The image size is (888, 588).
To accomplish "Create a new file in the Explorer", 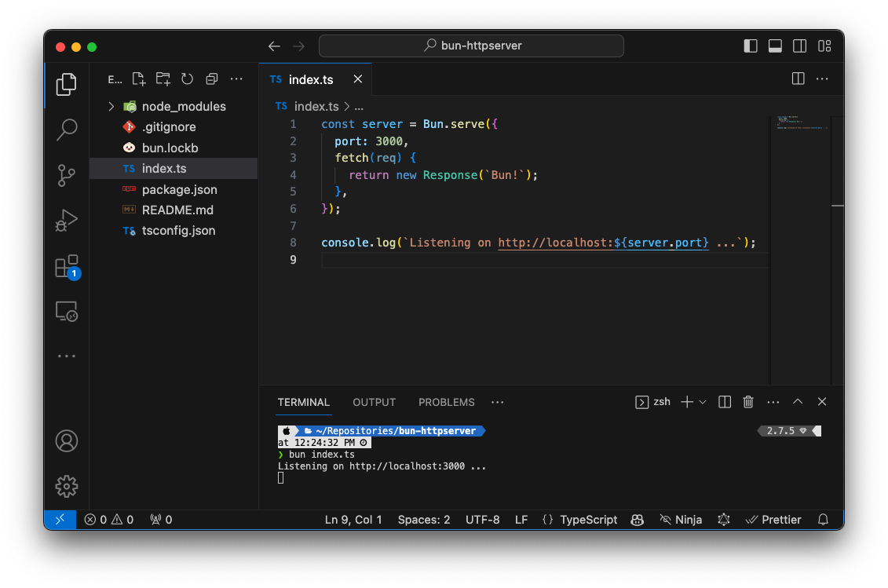I will 139,79.
